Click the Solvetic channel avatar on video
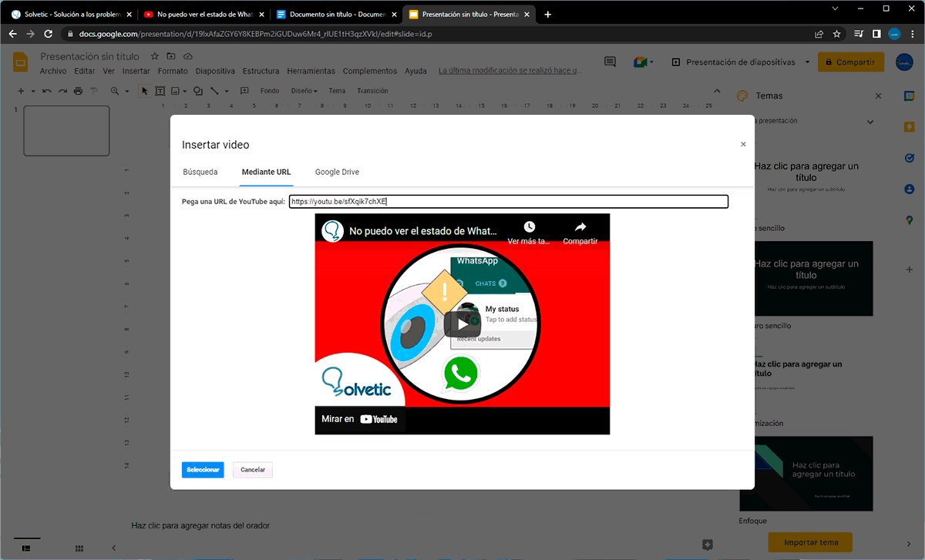925x560 pixels. [332, 231]
